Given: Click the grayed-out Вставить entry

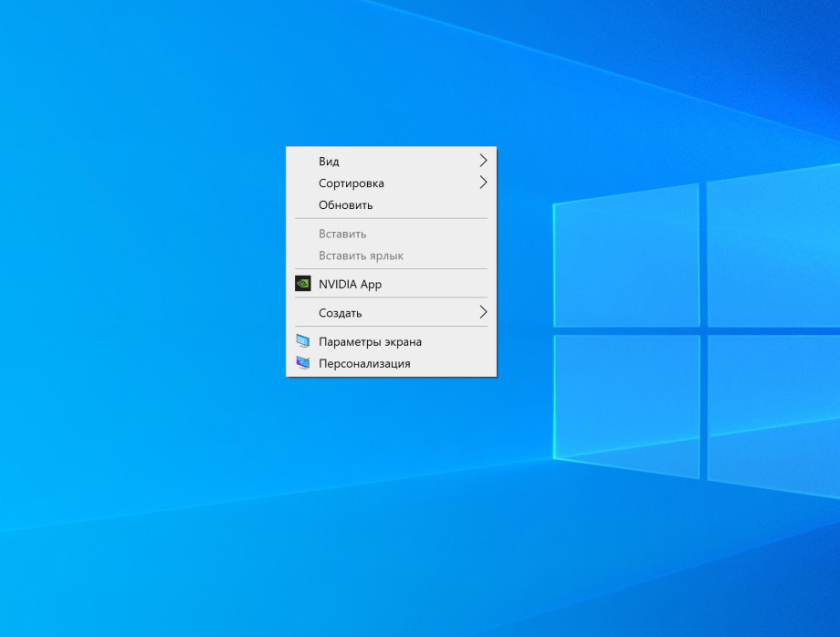Looking at the screenshot, I should pos(342,234).
